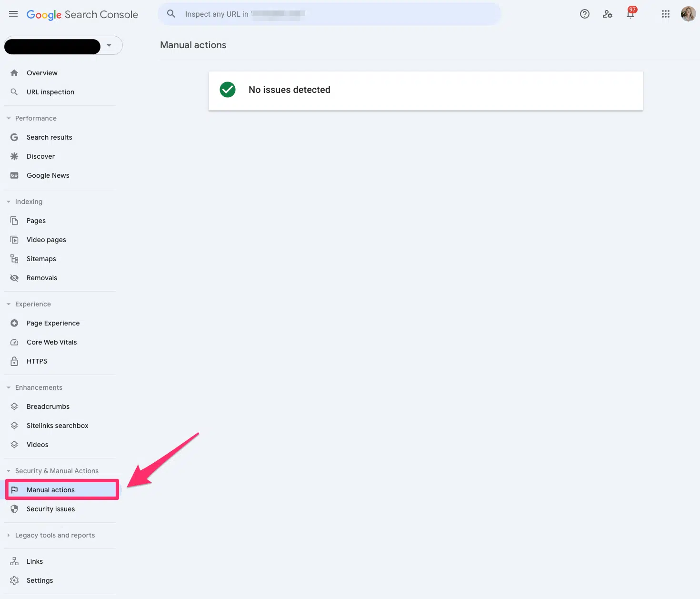The width and height of the screenshot is (700, 599).
Task: Open the Links report
Action: [35, 561]
